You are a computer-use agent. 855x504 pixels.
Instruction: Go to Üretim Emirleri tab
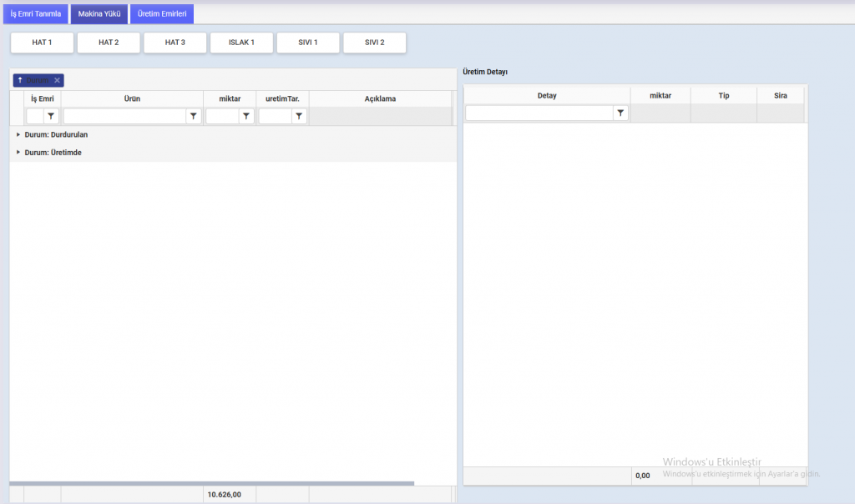pos(162,14)
